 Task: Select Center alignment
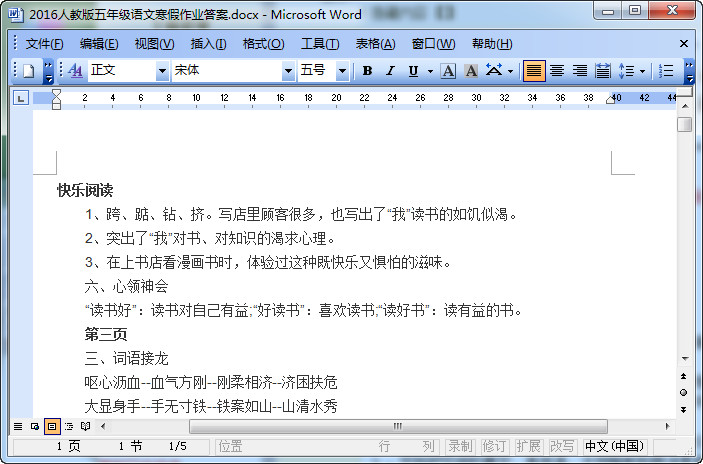557,71
